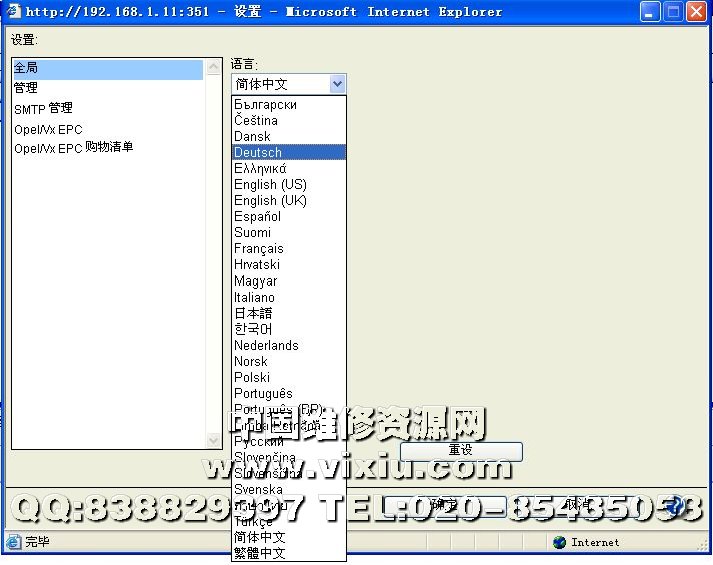Choose Português from the language list
Viewport: 713px width, 565px height.
(x=289, y=393)
